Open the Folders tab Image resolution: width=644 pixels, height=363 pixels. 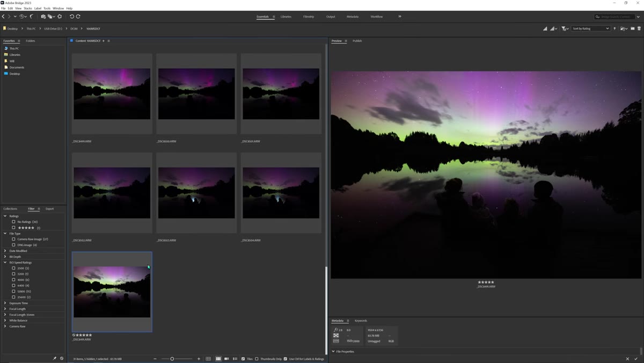[x=31, y=41]
